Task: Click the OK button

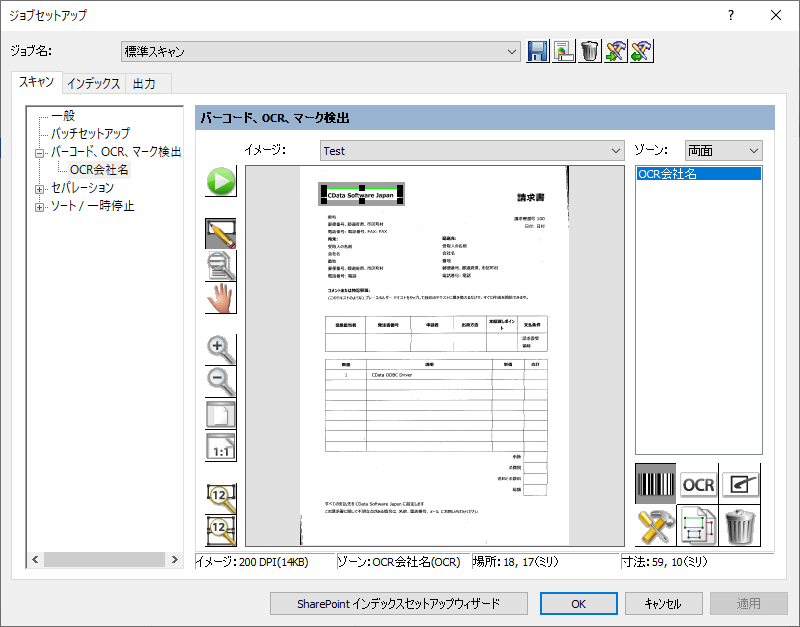Action: [579, 604]
